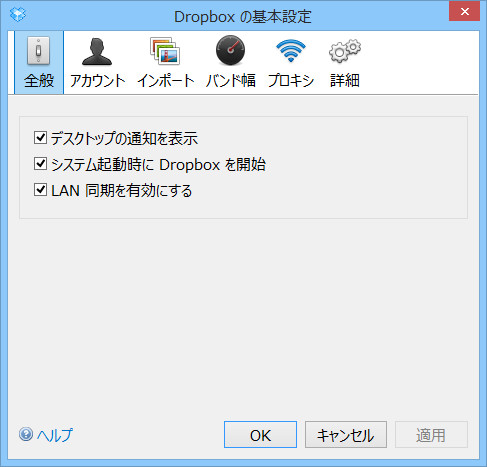Open the ヘルプ link

pos(46,435)
